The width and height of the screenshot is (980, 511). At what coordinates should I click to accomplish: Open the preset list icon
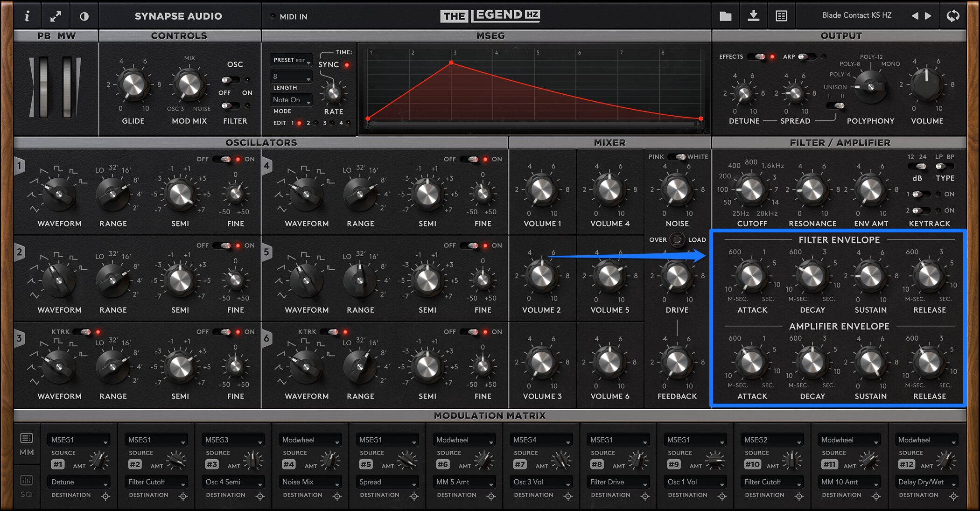click(x=781, y=16)
